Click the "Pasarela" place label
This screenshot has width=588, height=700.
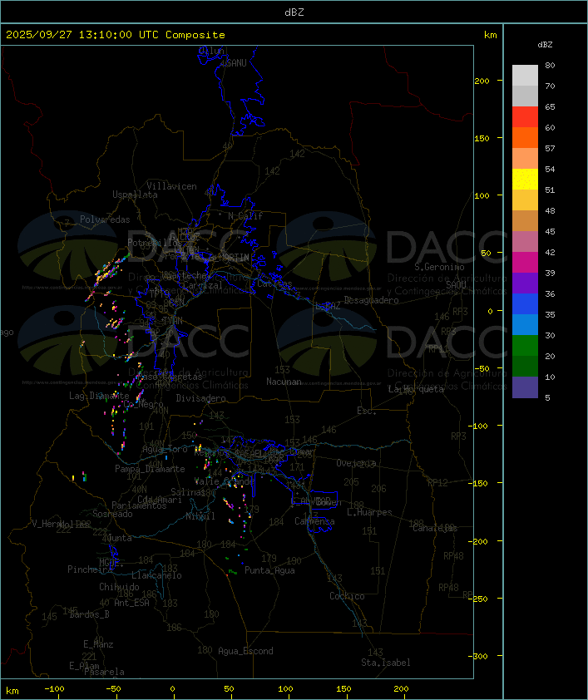(104, 672)
